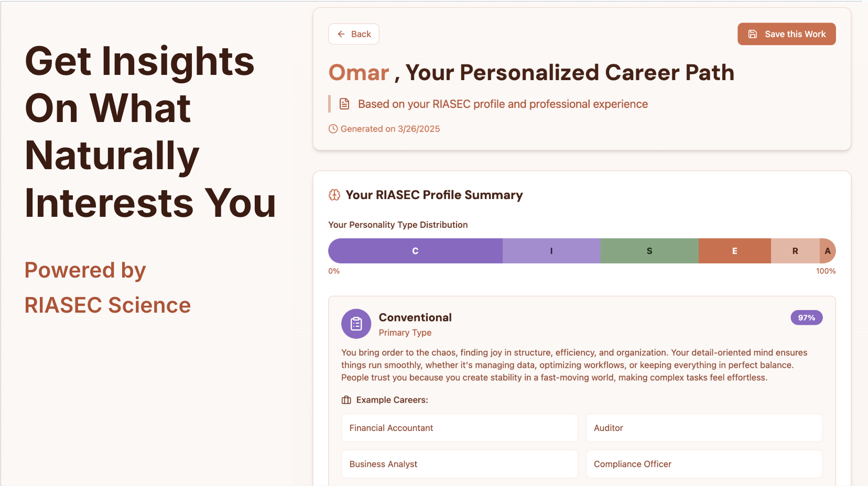Click the clock icon next to Generated date
The image size is (868, 486).
333,129
